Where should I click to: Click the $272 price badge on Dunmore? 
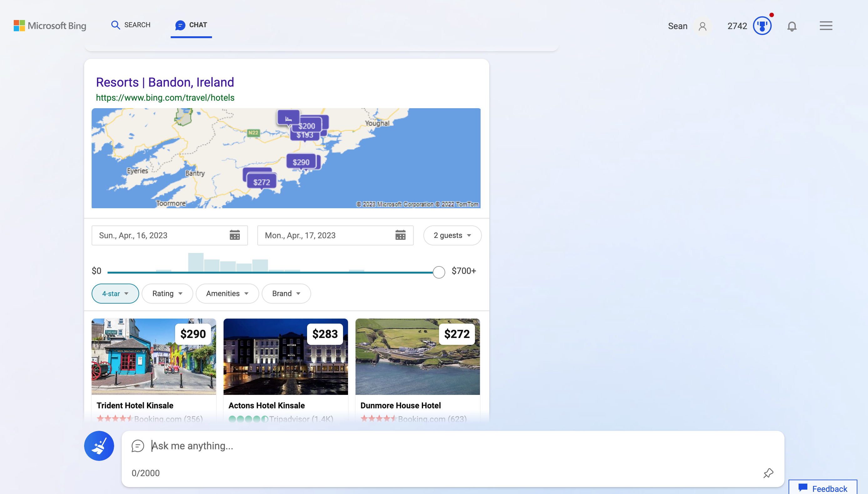click(457, 334)
